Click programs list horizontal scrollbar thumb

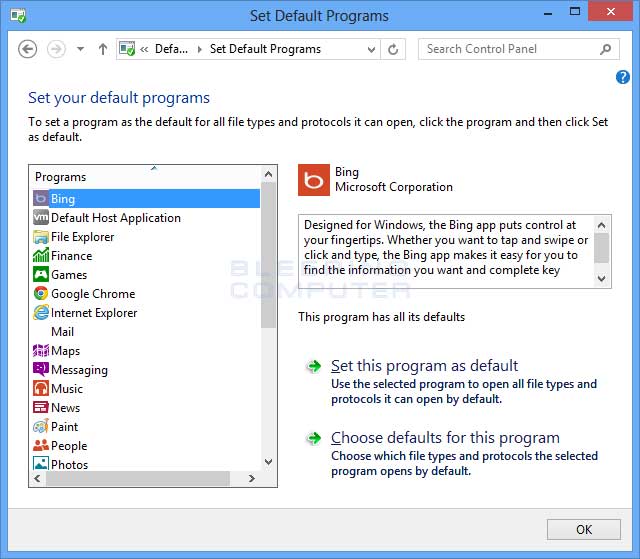point(138,478)
